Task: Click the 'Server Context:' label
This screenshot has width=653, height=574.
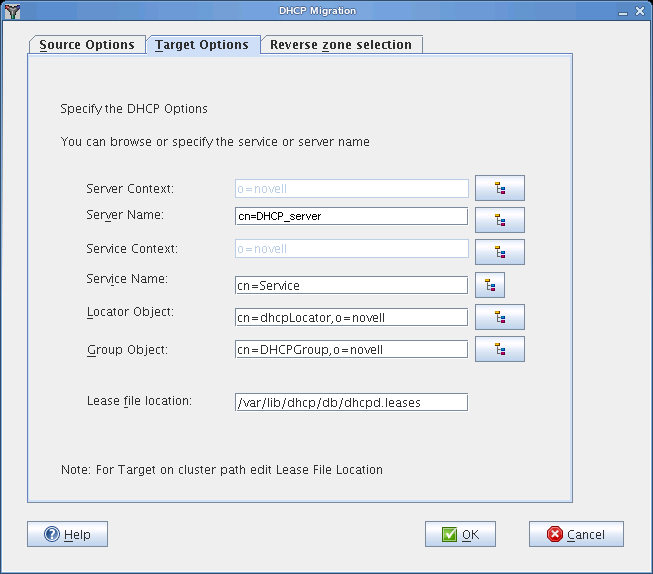Action: coord(130,189)
